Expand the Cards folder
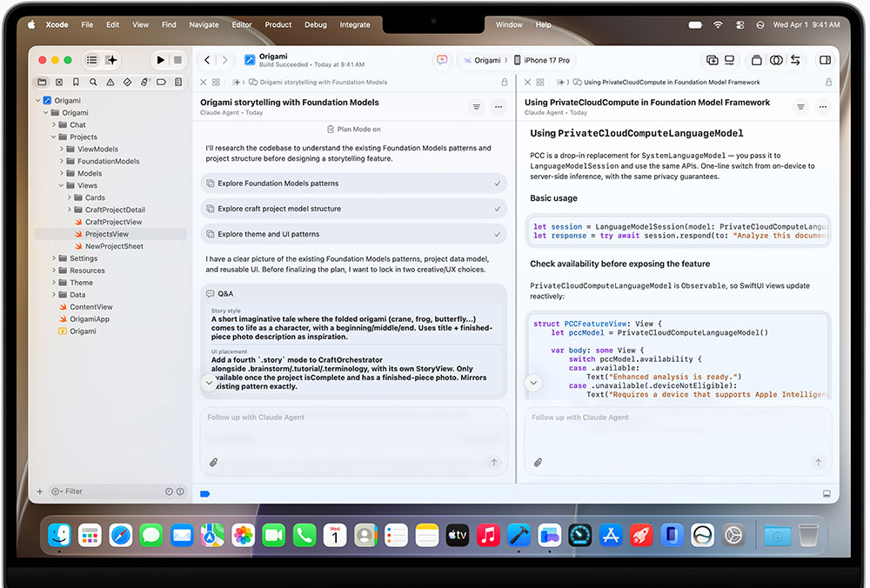 [x=70, y=197]
